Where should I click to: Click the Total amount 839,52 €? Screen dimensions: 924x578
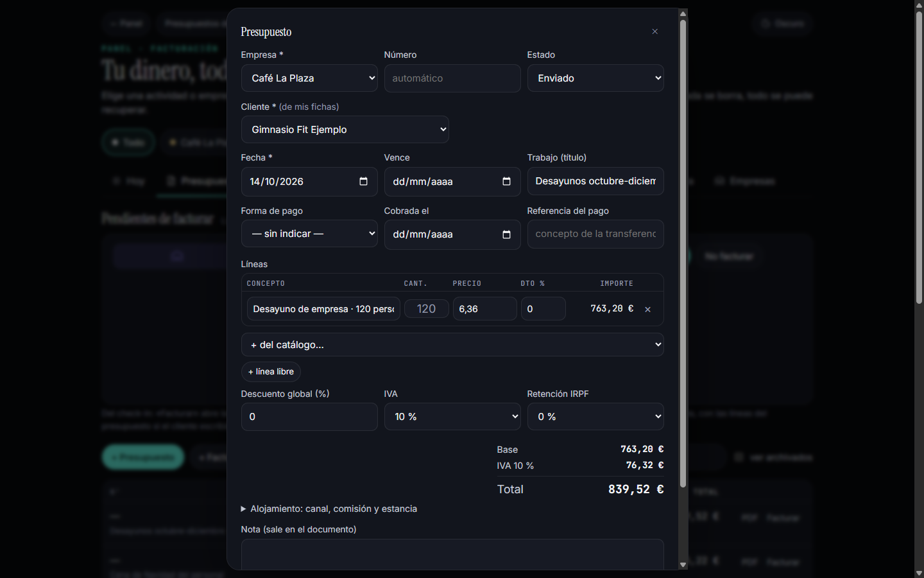tap(636, 489)
